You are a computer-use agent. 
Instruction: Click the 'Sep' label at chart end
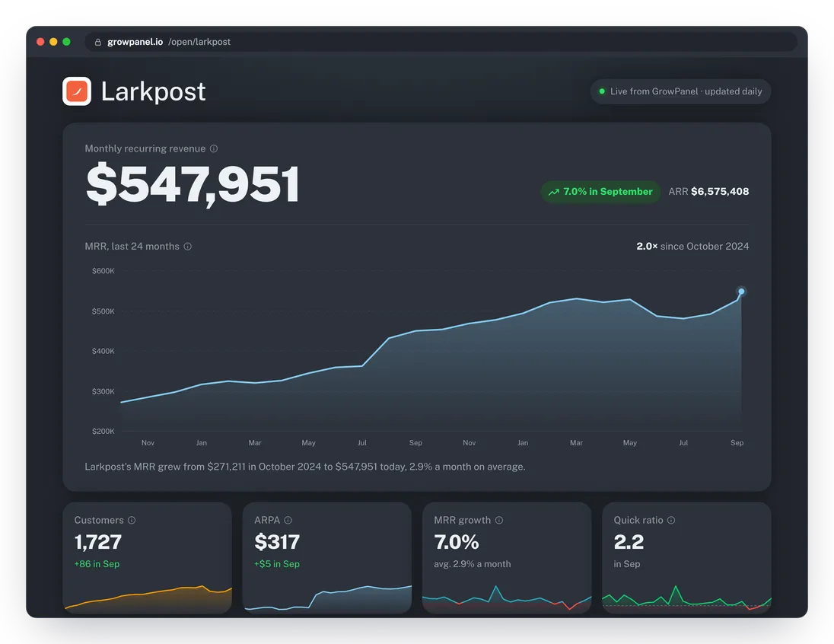(x=737, y=443)
